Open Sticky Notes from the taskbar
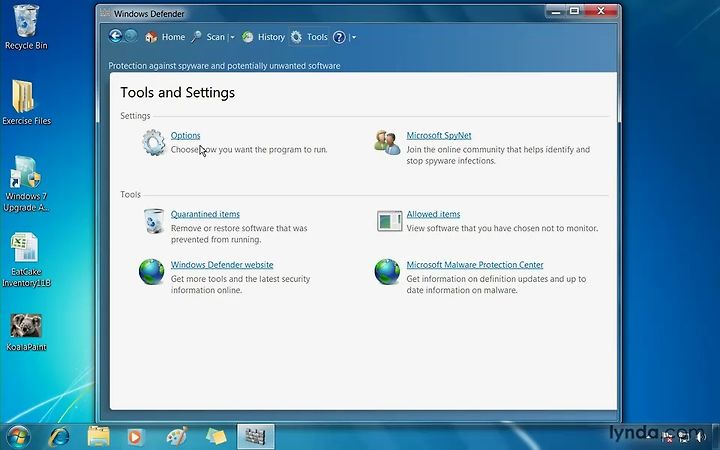 [x=216, y=437]
